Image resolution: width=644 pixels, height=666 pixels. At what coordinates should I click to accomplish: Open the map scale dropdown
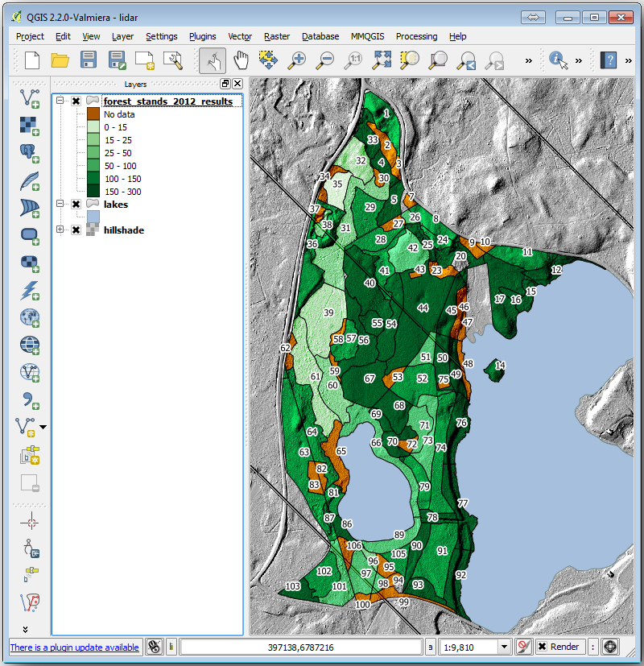[x=505, y=647]
